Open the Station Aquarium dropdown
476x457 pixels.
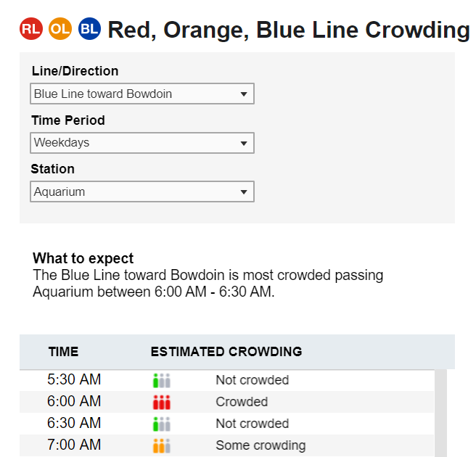[x=142, y=192]
